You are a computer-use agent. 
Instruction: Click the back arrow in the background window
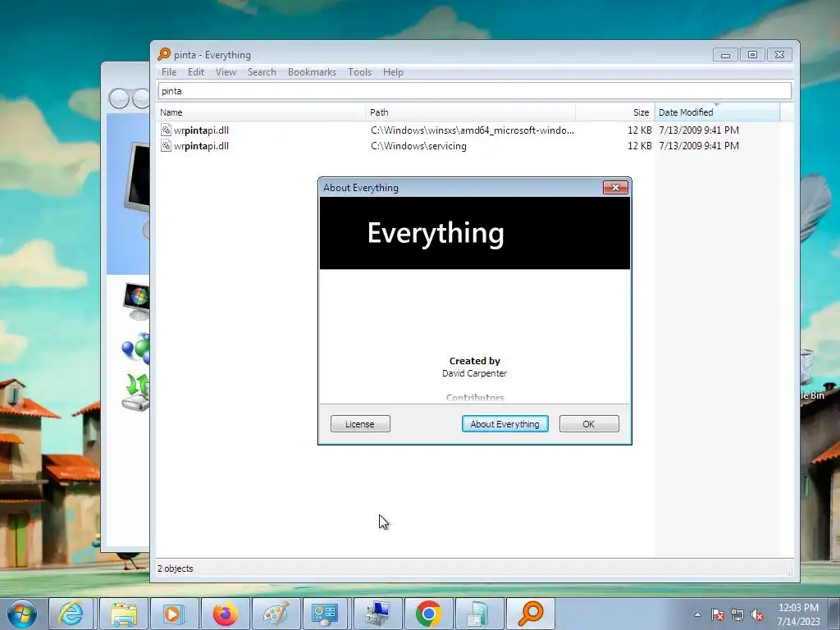point(119,98)
